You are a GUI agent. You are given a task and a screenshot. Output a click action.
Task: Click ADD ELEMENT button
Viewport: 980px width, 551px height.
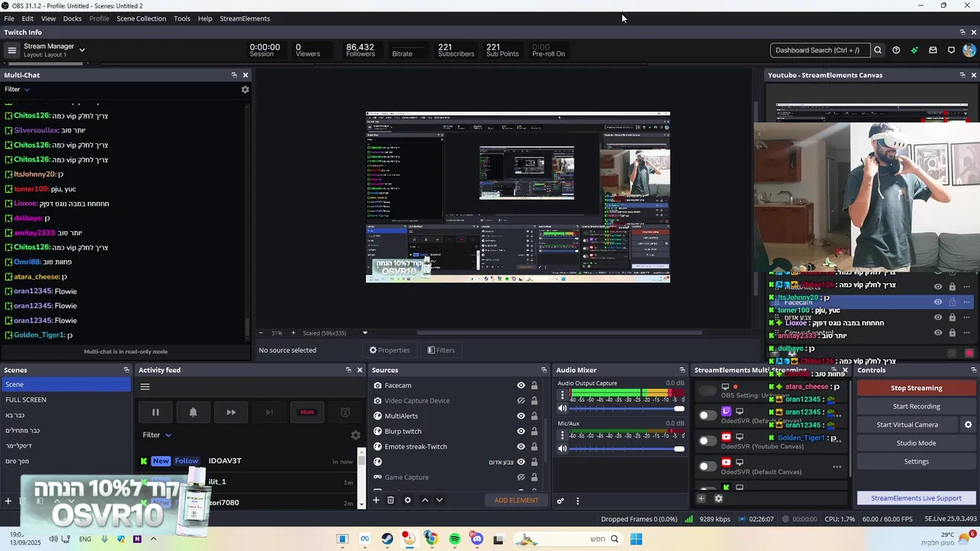(x=516, y=500)
